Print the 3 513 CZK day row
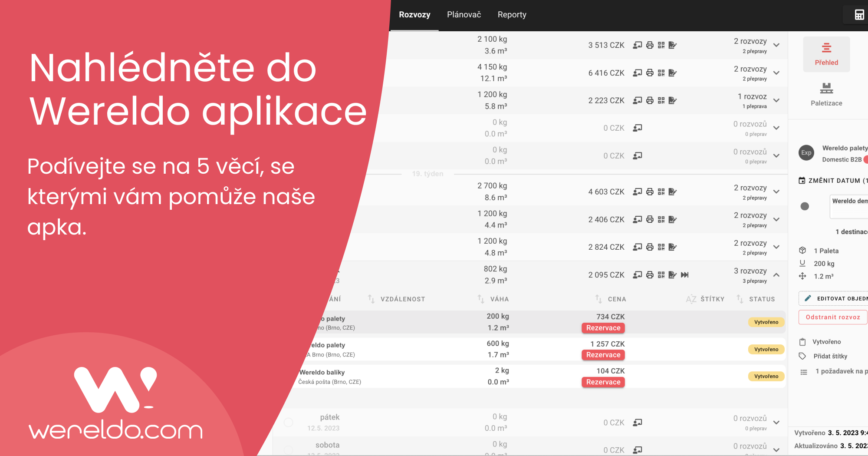Viewport: 868px width, 456px height. point(650,45)
